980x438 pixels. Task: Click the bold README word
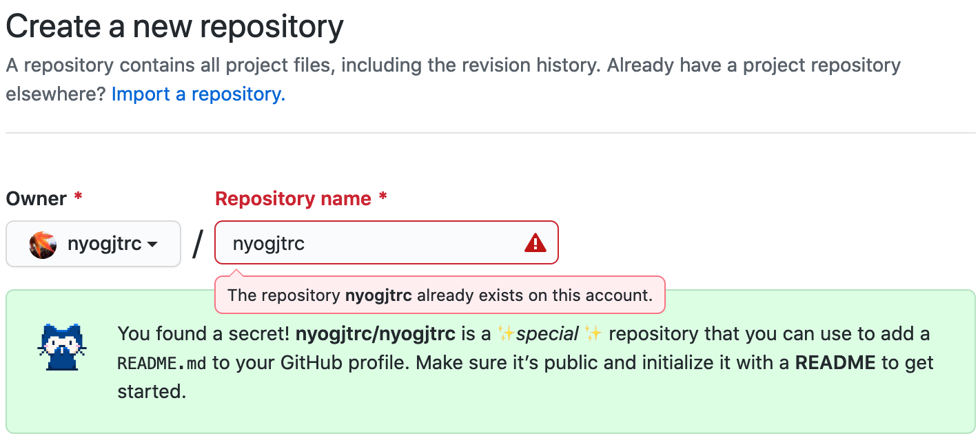[835, 363]
